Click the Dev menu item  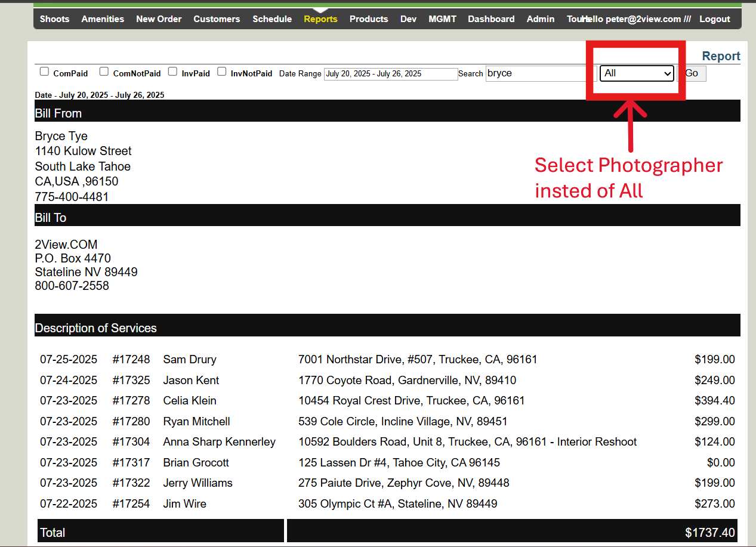coord(408,19)
